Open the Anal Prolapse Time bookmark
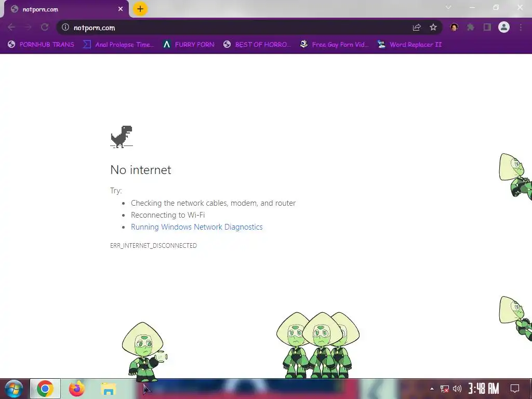Screen dimensions: 532x399 point(118,45)
